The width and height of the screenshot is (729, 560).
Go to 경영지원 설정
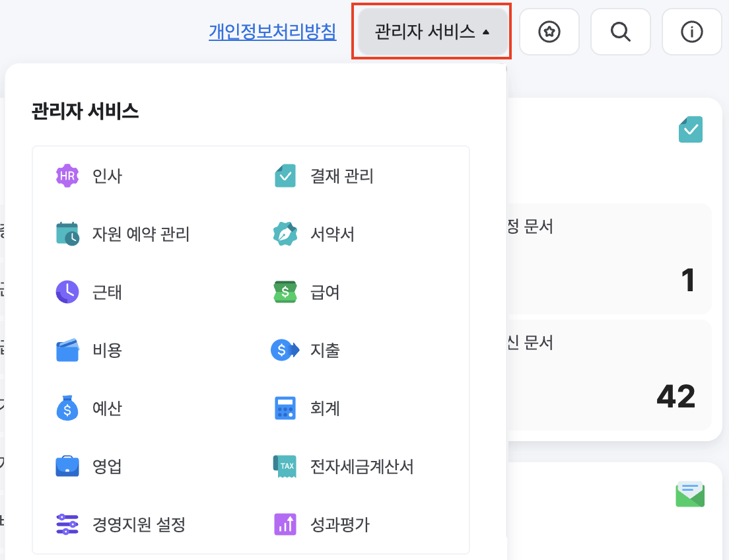pos(139,525)
